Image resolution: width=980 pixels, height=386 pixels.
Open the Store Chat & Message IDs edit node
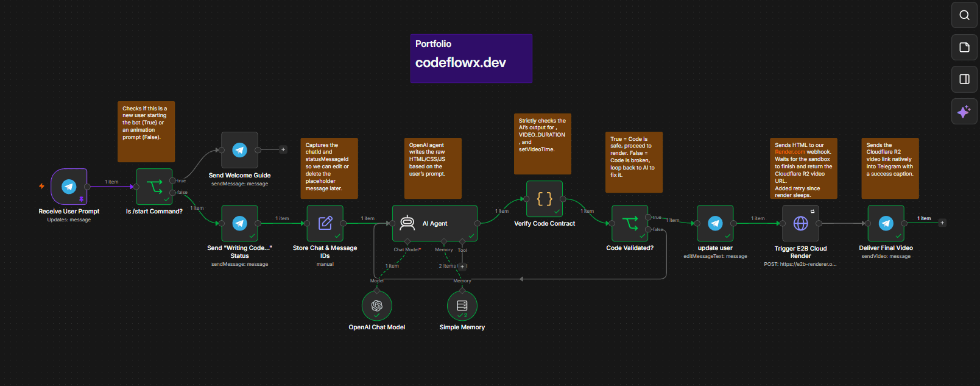pos(325,223)
